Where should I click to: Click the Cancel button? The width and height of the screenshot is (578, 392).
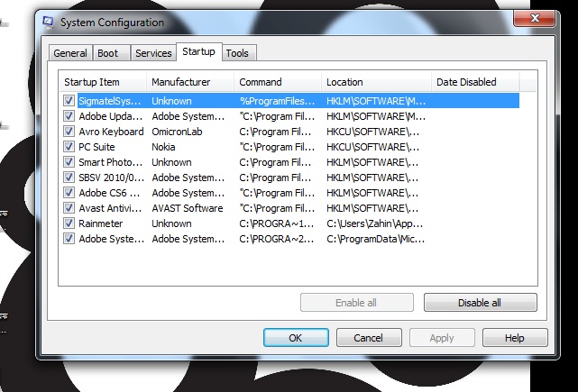369,337
